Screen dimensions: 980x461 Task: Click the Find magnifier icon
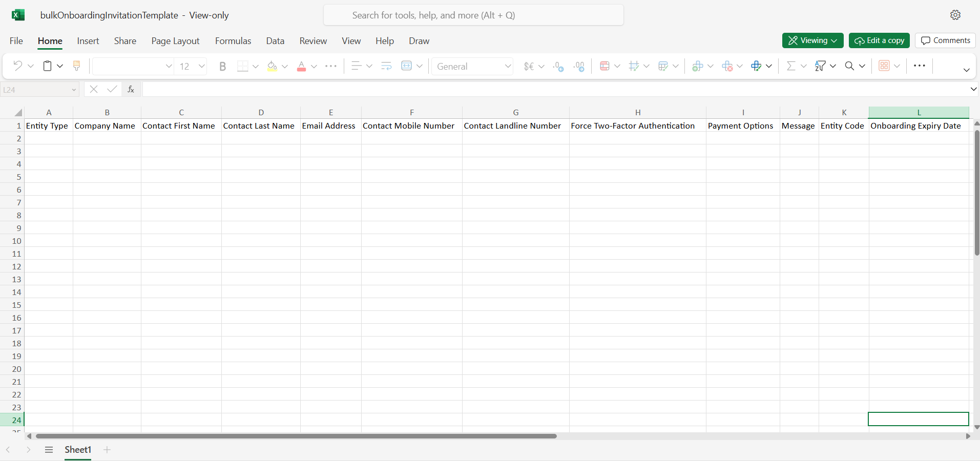(x=849, y=66)
